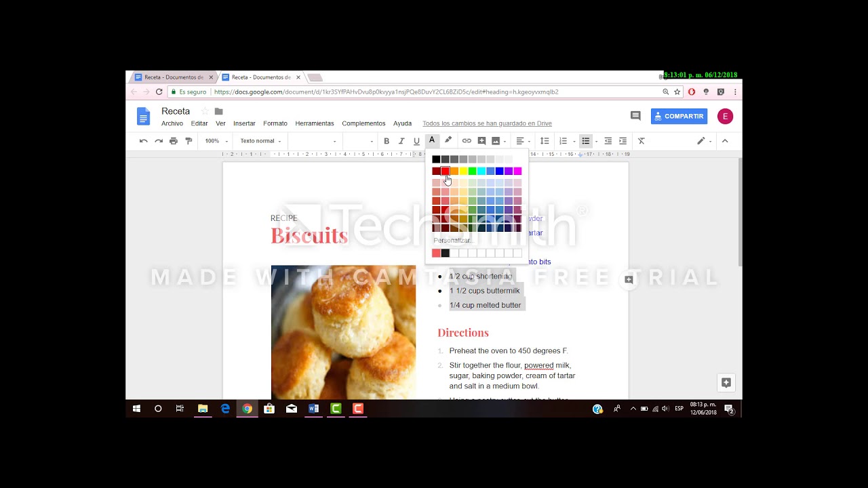The height and width of the screenshot is (488, 868).
Task: Change the zoom level from 100%
Action: [x=216, y=141]
